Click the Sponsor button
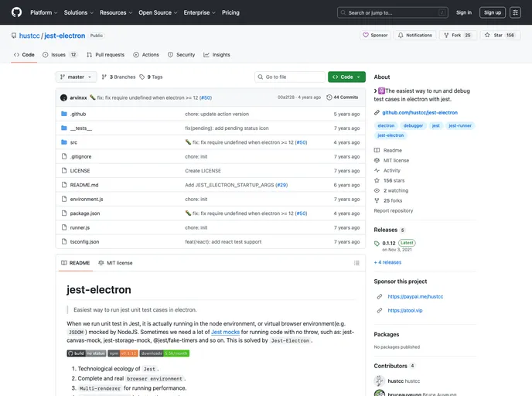 [x=375, y=36]
